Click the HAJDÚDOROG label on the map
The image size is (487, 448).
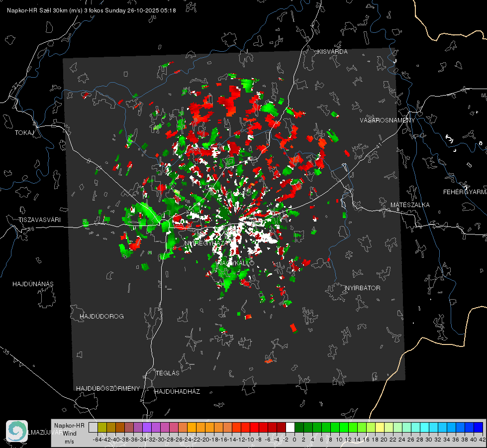click(x=101, y=317)
